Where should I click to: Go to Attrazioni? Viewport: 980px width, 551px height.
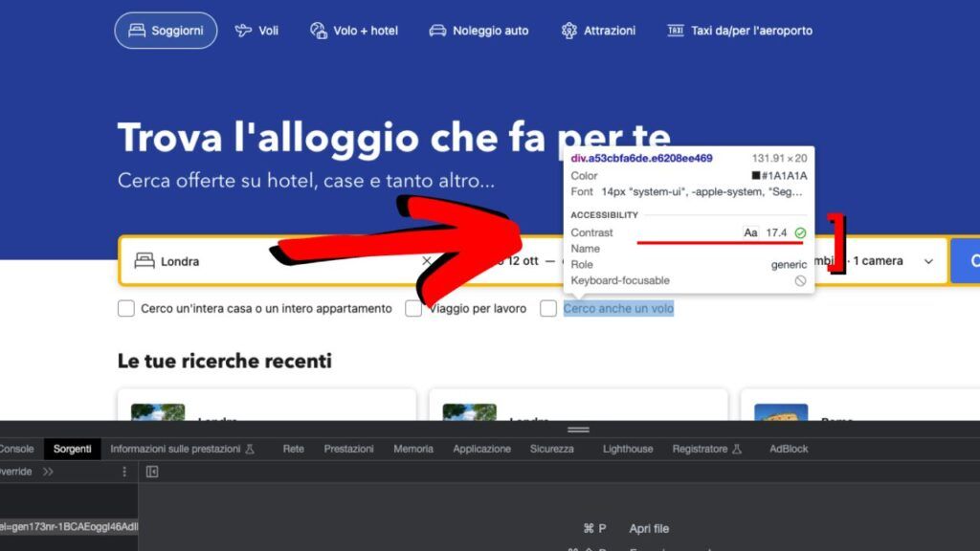tap(598, 30)
